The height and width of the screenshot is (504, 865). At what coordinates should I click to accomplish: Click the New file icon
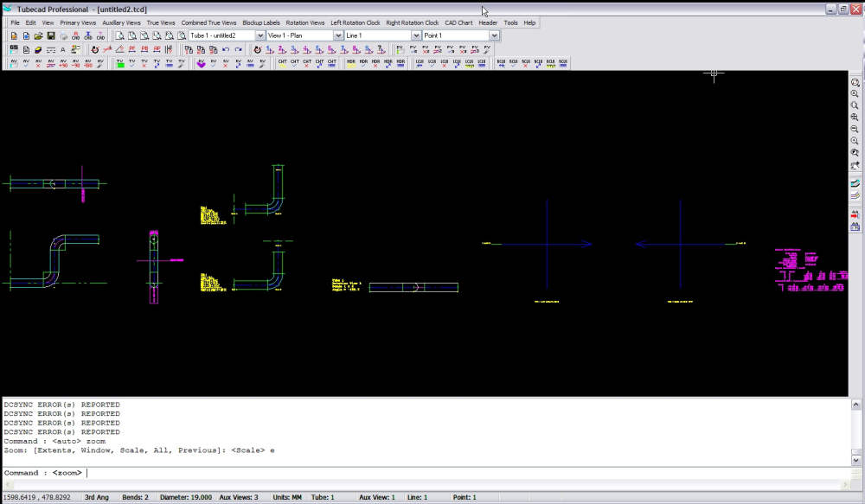pos(14,36)
